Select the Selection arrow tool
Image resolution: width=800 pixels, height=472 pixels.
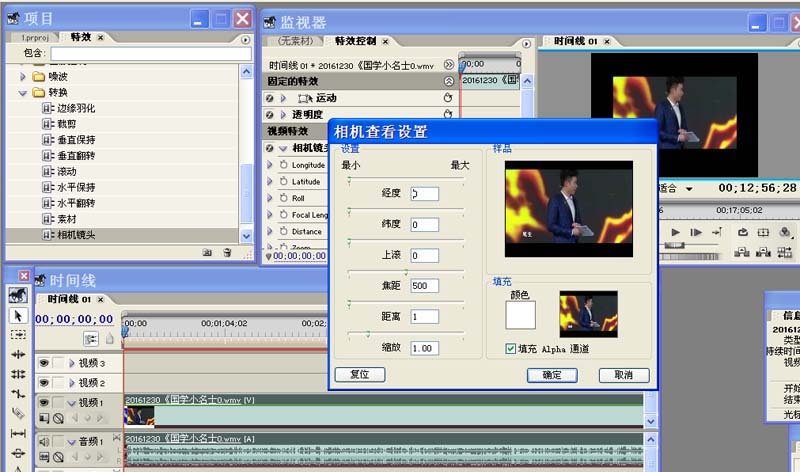[18, 316]
